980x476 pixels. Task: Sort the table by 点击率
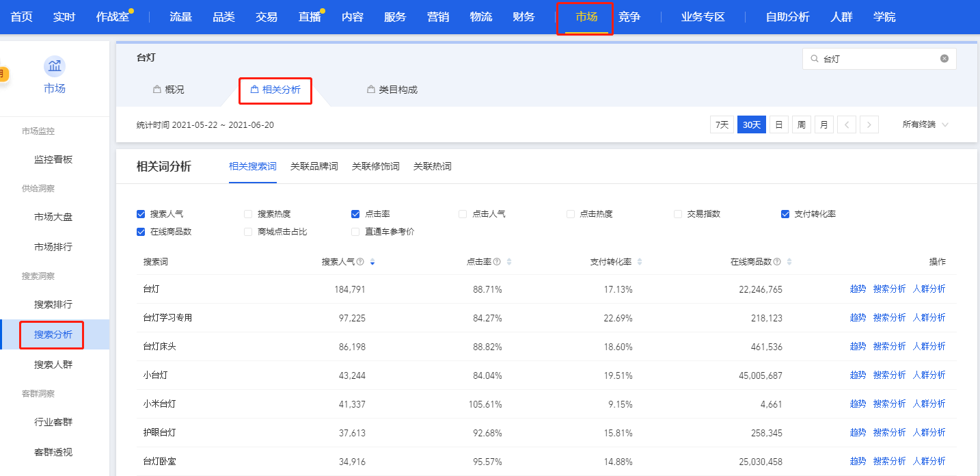508,262
